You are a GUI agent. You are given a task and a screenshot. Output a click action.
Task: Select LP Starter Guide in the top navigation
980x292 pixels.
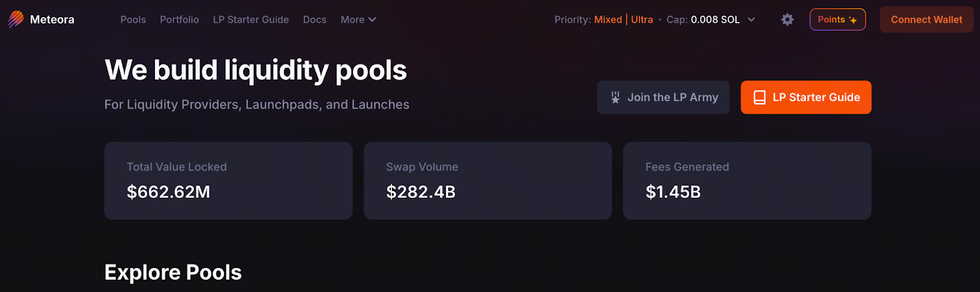point(251,20)
